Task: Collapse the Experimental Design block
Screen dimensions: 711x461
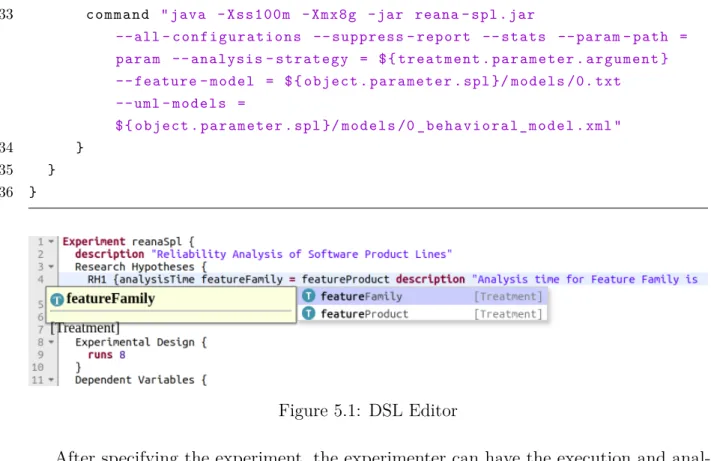Action: coord(51,342)
